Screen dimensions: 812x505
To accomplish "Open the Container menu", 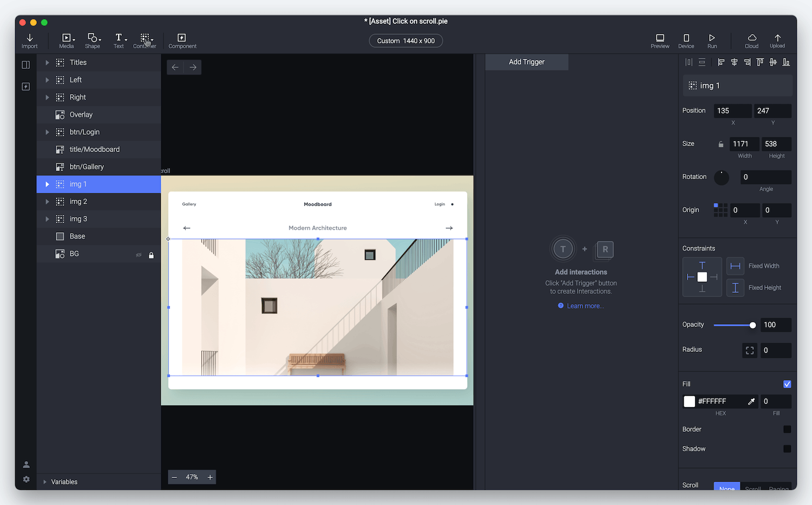I will 145,41.
